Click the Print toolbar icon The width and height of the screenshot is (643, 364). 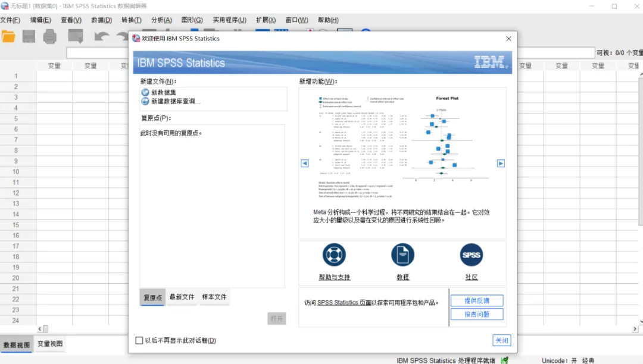click(x=49, y=37)
